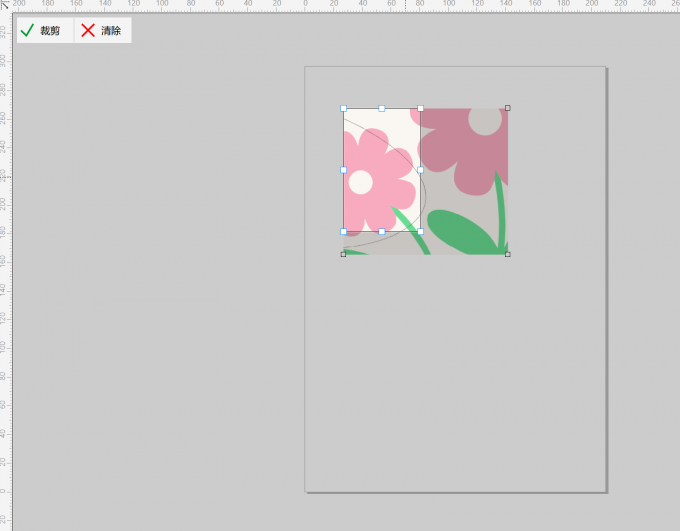Viewport: 680px width, 531px height.
Task: Click the image's top-right corner selection handle
Action: tap(508, 108)
